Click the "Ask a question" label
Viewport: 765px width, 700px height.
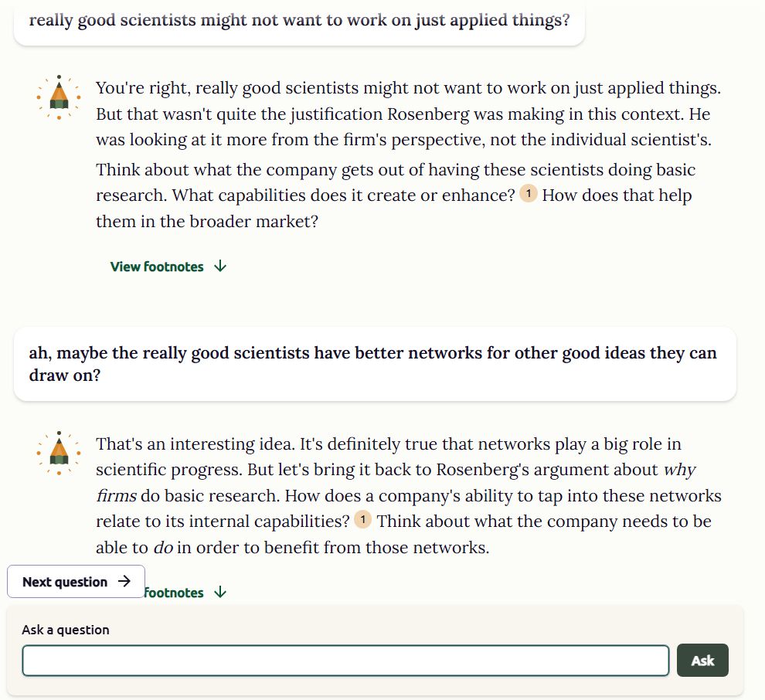[66, 630]
